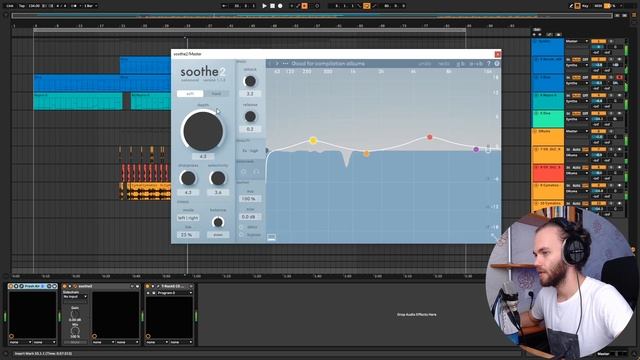Click the preset name Good for compilation albums
640x360 pixels.
pos(328,64)
